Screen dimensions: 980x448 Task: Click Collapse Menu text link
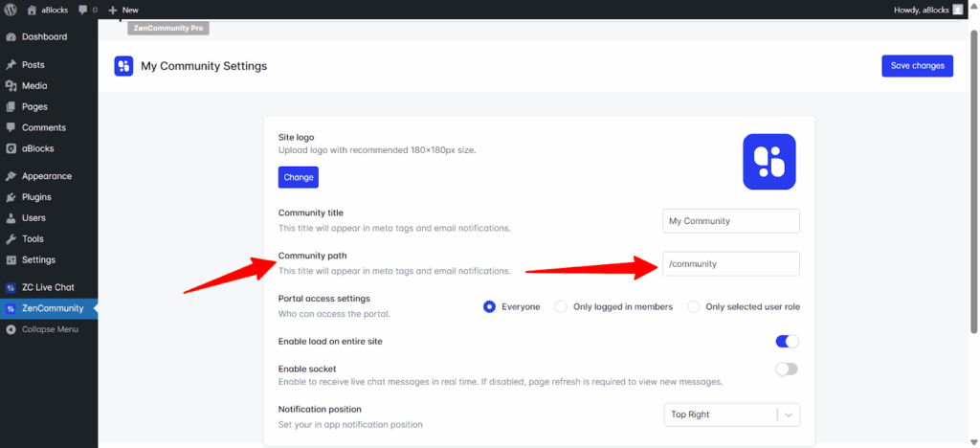pyautogui.click(x=50, y=329)
